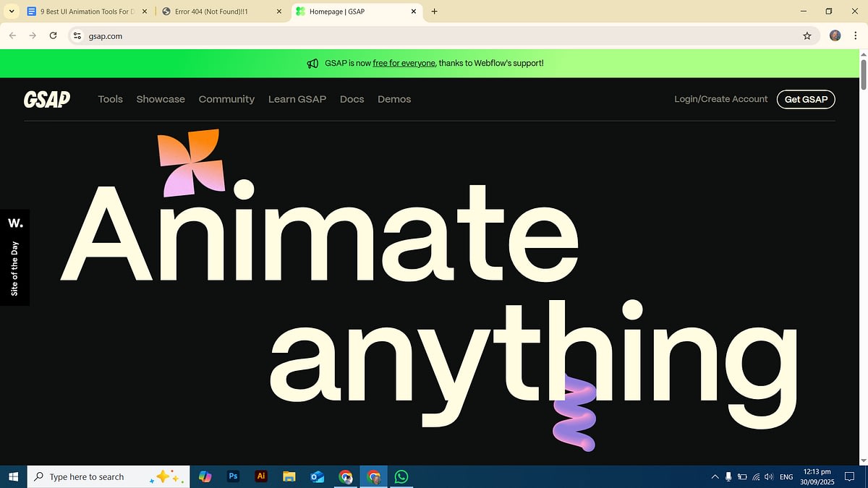Click the 'Get GSAP' button
This screenshot has height=488, width=868.
click(806, 99)
